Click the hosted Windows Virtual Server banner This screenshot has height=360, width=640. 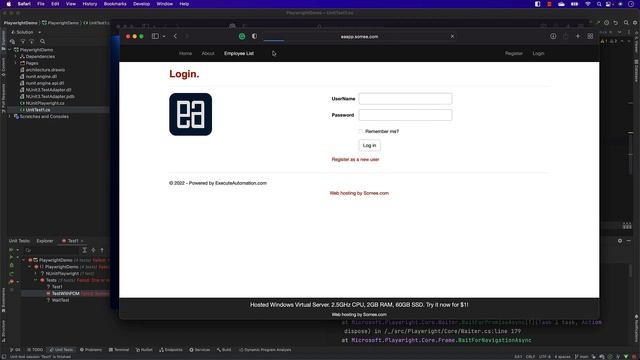point(359,304)
